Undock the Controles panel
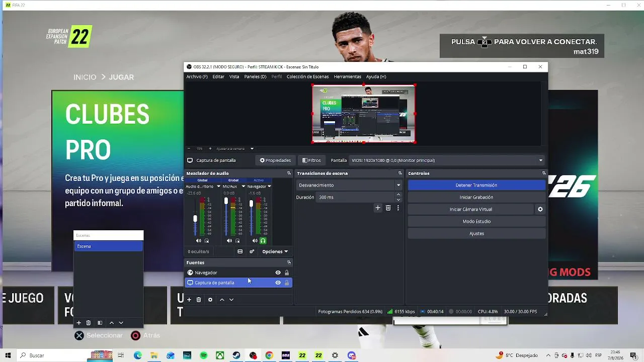This screenshot has height=362, width=644. [x=544, y=173]
